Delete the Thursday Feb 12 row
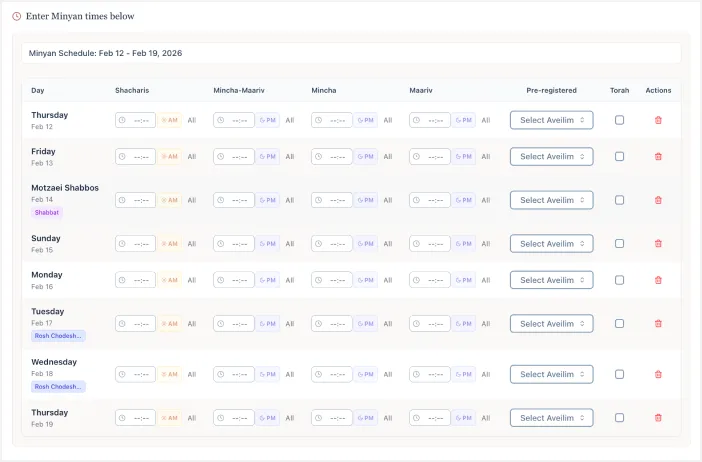This screenshot has height=462, width=702. (658, 120)
